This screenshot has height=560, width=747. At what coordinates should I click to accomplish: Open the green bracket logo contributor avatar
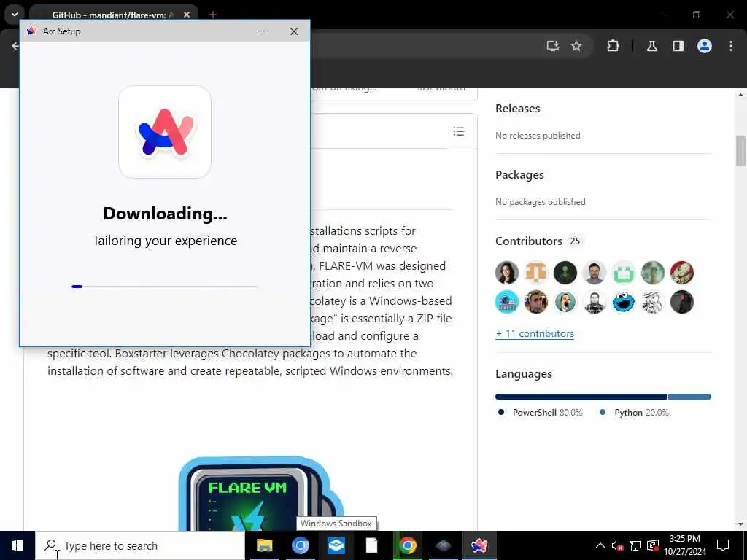tap(624, 273)
